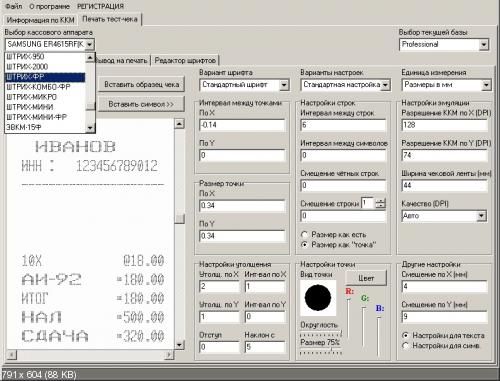Select ШТРИХ-КОМБО-ФР in the list
500x381 pixels.
[45, 87]
